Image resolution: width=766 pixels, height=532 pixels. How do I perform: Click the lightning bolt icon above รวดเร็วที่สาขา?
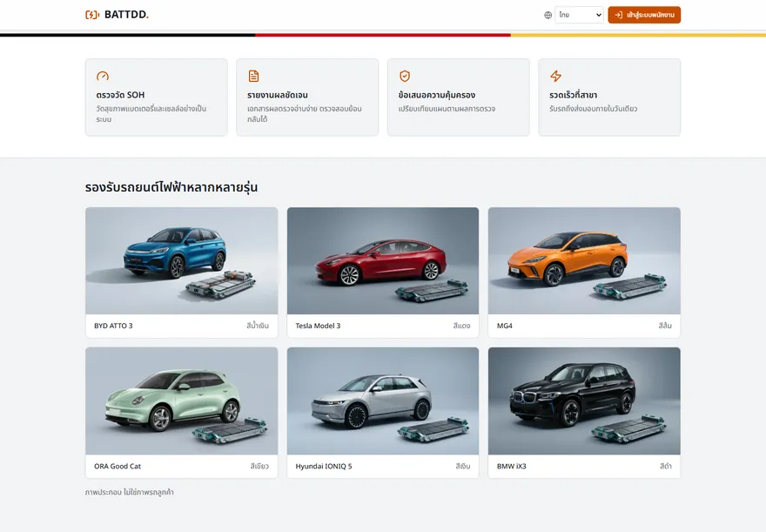click(x=555, y=76)
